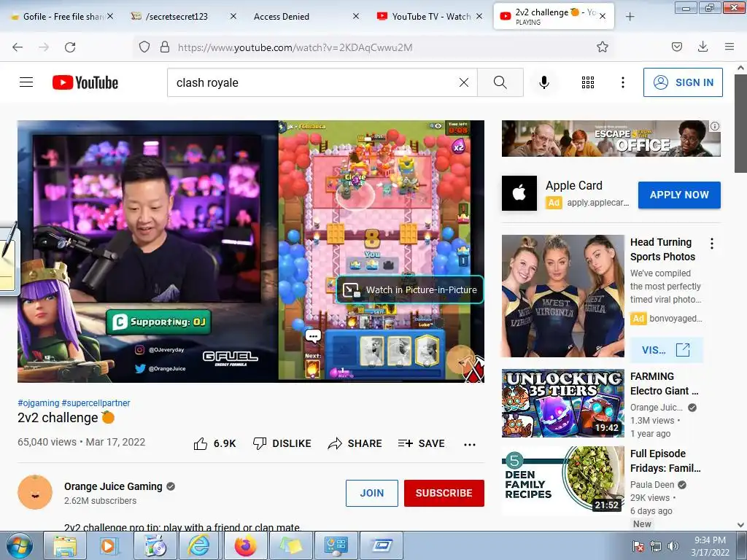Open the YouTube apps grid
Viewport: 747px width, 560px height.
(588, 82)
